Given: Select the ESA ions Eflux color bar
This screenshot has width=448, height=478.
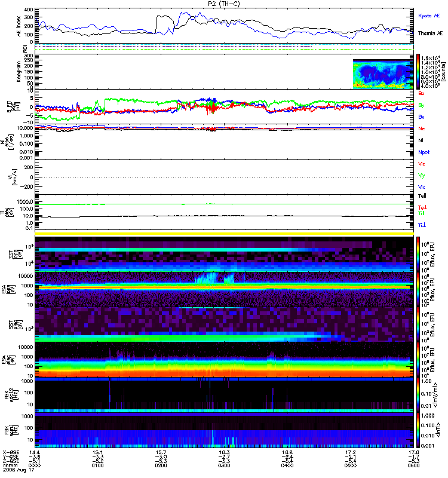Looking at the screenshot, I should (x=418, y=290).
